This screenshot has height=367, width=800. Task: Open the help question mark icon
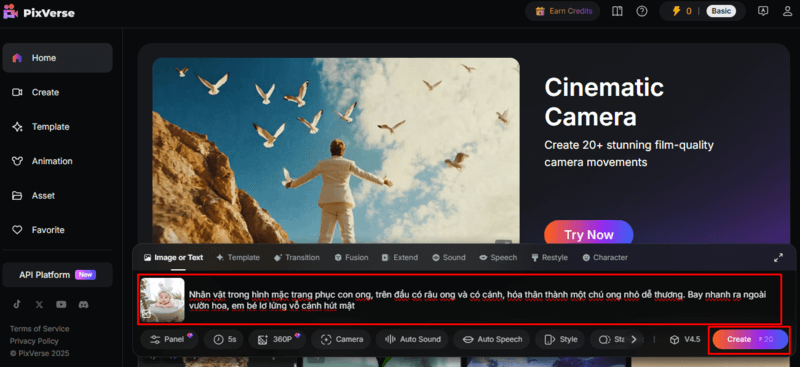(x=642, y=11)
